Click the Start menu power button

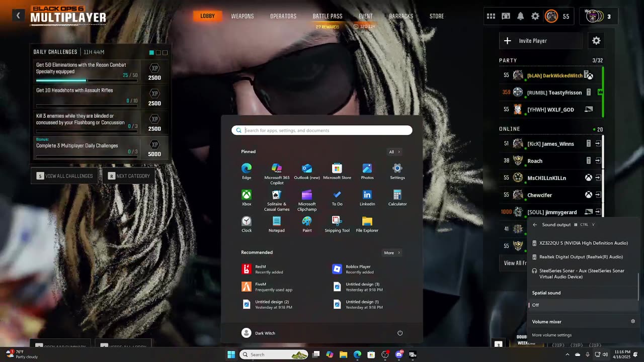tap(400, 333)
